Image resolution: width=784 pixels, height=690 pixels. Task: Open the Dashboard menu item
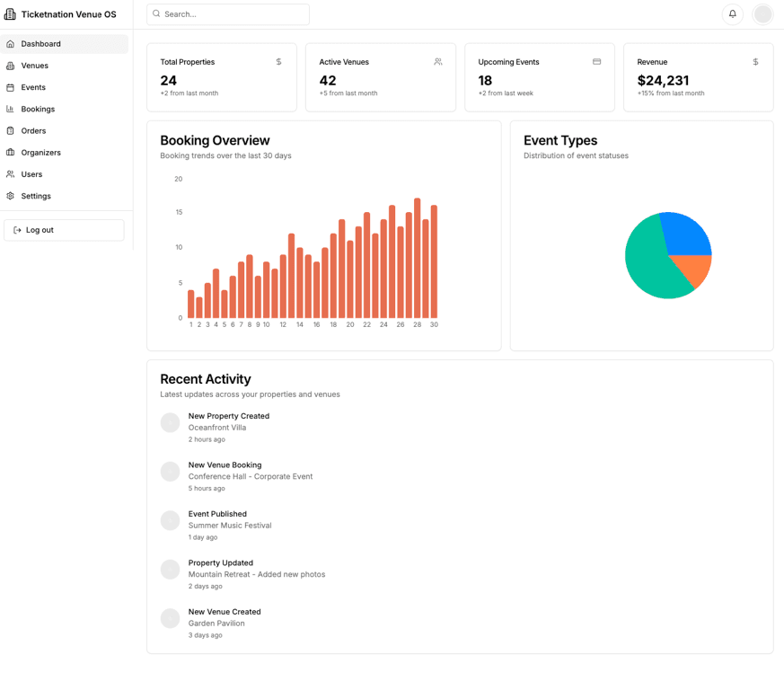[41, 44]
